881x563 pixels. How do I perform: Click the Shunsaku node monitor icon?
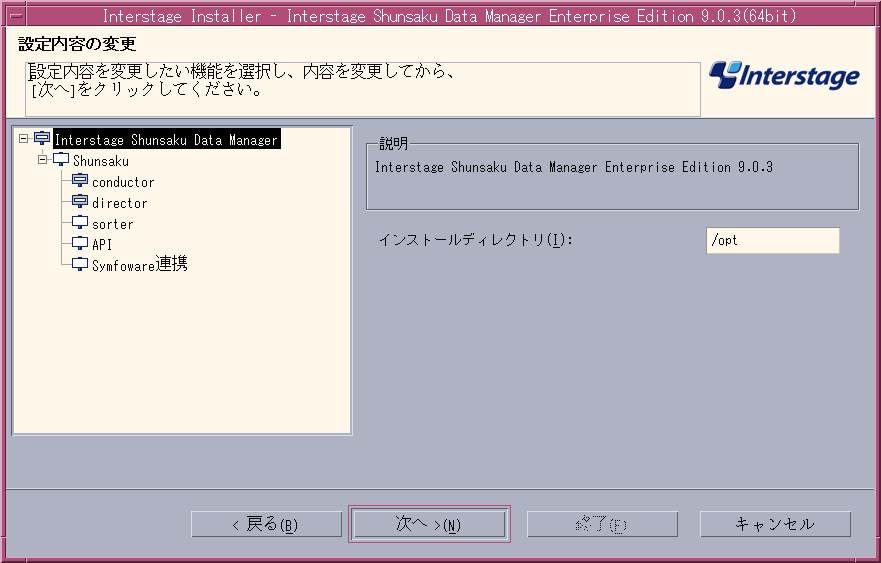tap(61, 160)
